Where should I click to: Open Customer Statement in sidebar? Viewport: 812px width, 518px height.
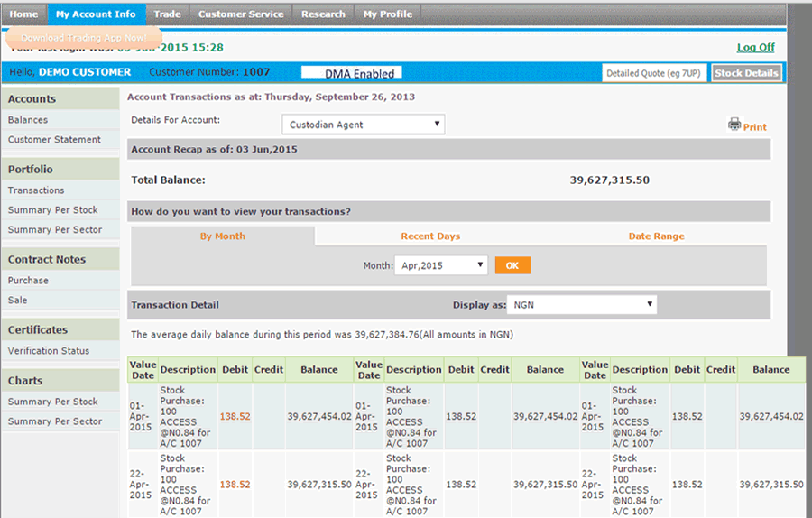[x=54, y=140]
